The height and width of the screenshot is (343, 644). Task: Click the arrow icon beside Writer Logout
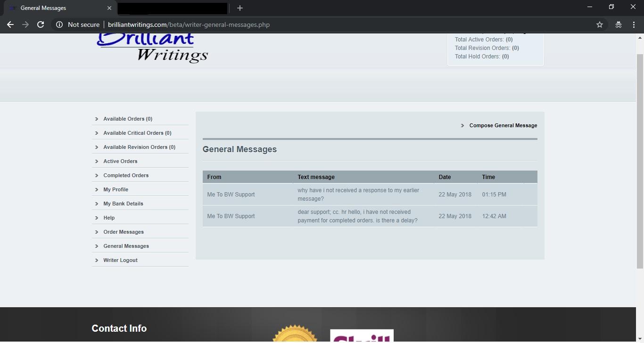pos(97,260)
